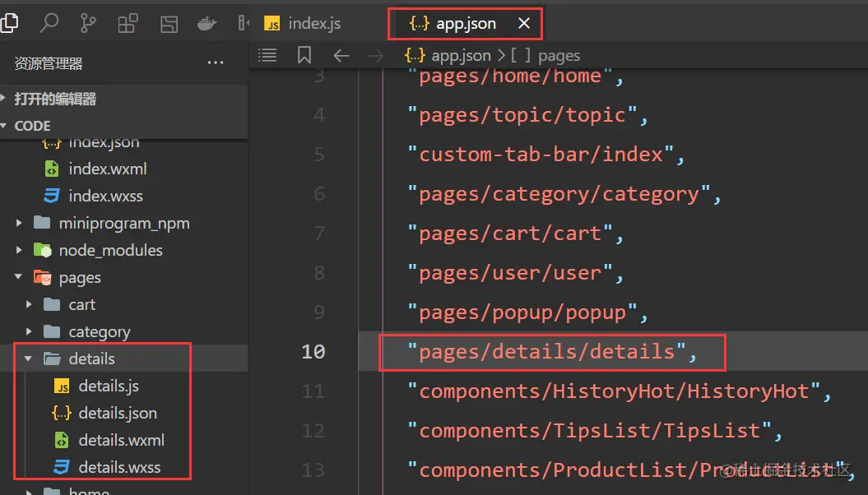Click the bookmark icon in editor toolbar
Screen dimensions: 868x495
click(304, 55)
